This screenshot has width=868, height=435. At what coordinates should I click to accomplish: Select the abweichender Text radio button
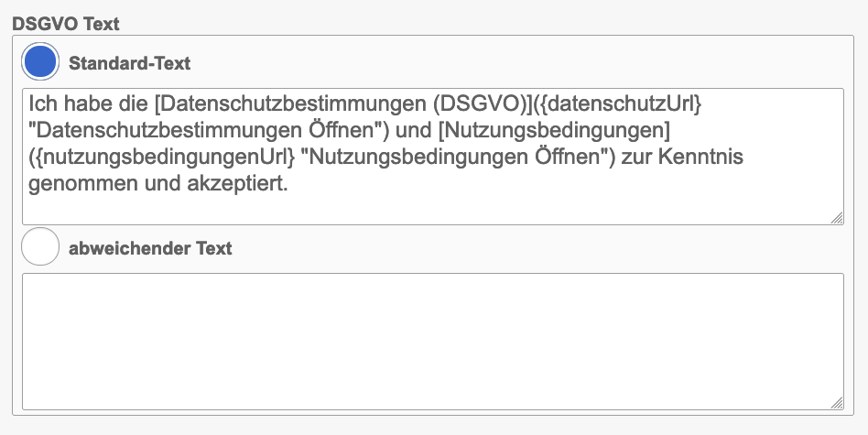tap(40, 248)
